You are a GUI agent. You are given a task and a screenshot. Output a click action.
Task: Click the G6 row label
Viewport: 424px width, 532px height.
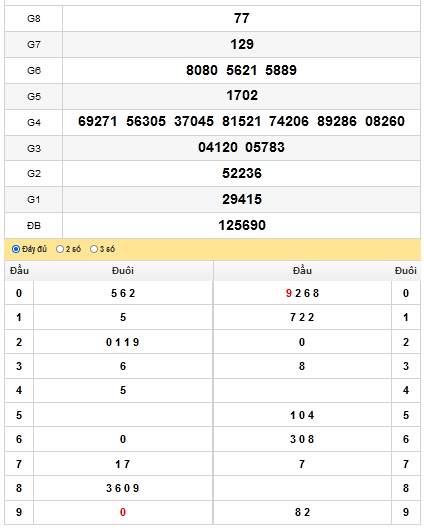tap(34, 70)
